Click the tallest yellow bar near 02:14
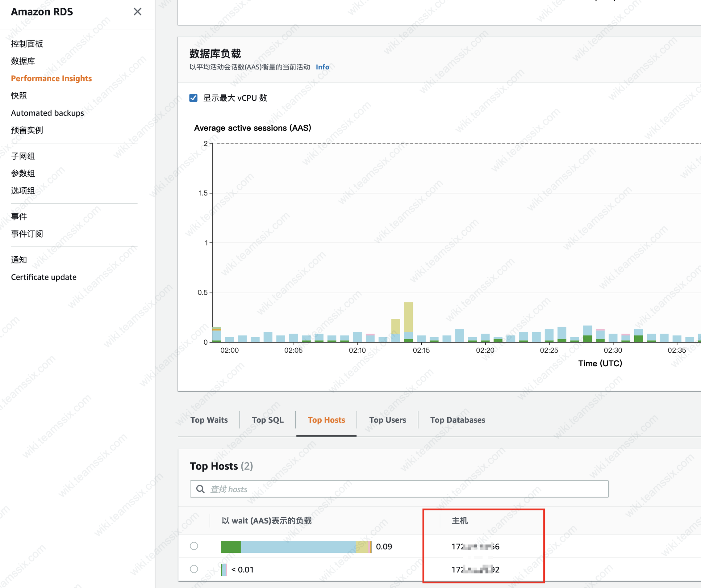This screenshot has height=588, width=701. click(408, 317)
